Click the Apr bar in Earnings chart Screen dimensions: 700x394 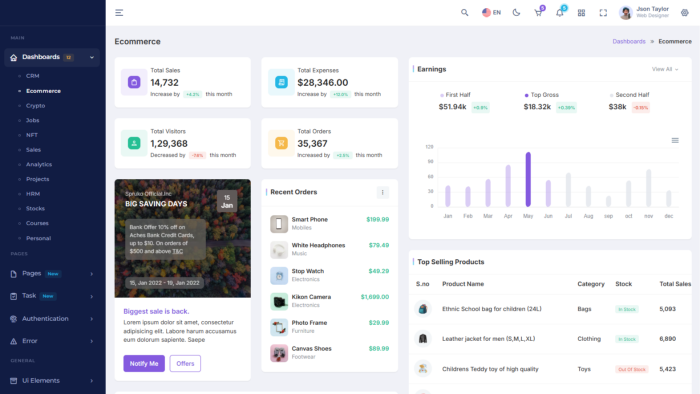508,186
